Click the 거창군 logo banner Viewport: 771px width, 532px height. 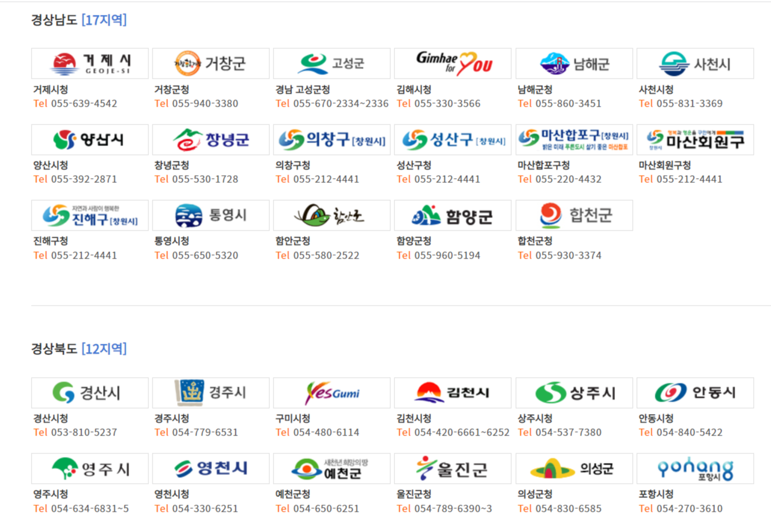(211, 64)
